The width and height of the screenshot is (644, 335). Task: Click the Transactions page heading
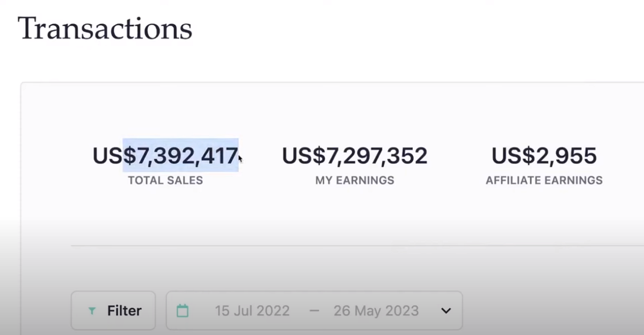[x=105, y=29]
